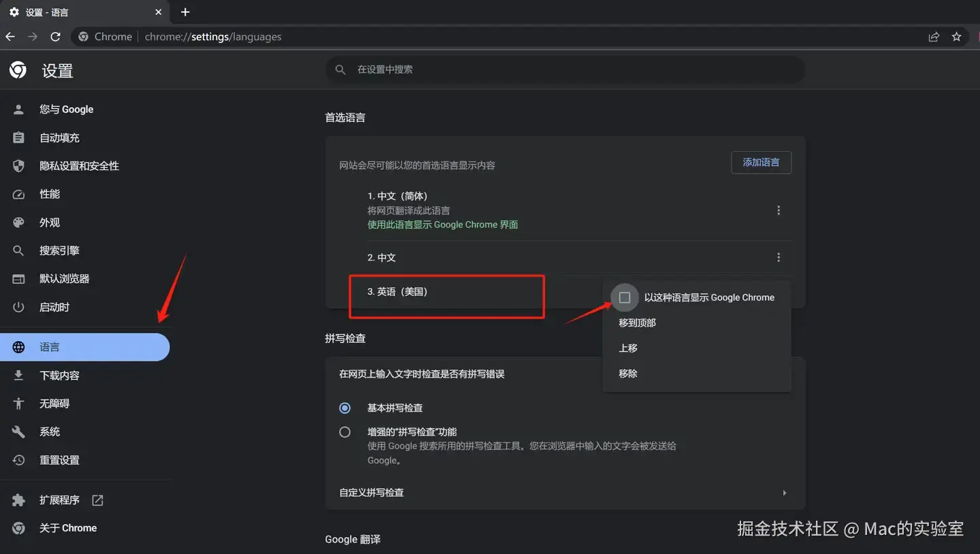Click the Chrome site info chip in address bar
Screen dimensions: 980x554
tap(105, 37)
